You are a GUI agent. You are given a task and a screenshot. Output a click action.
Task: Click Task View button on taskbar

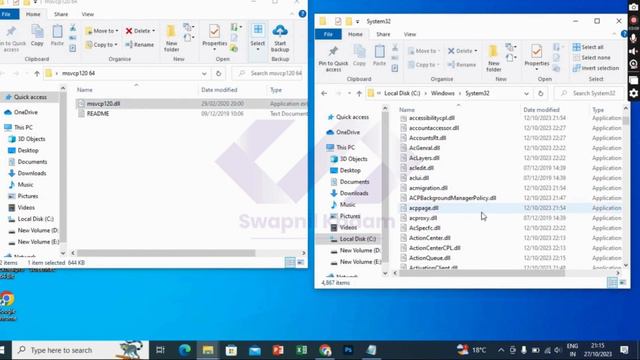click(160, 350)
